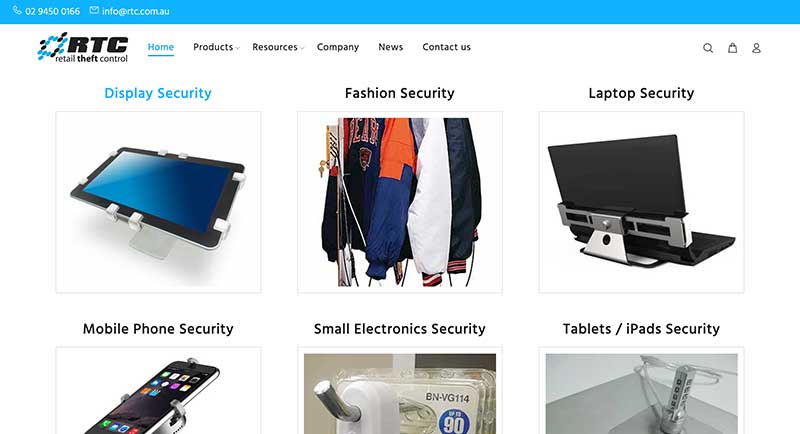Click the info@rtc.com.au email link

136,11
